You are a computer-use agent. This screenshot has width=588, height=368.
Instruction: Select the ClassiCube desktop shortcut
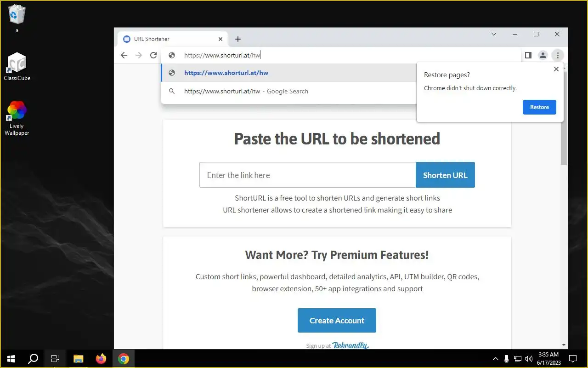coord(17,66)
